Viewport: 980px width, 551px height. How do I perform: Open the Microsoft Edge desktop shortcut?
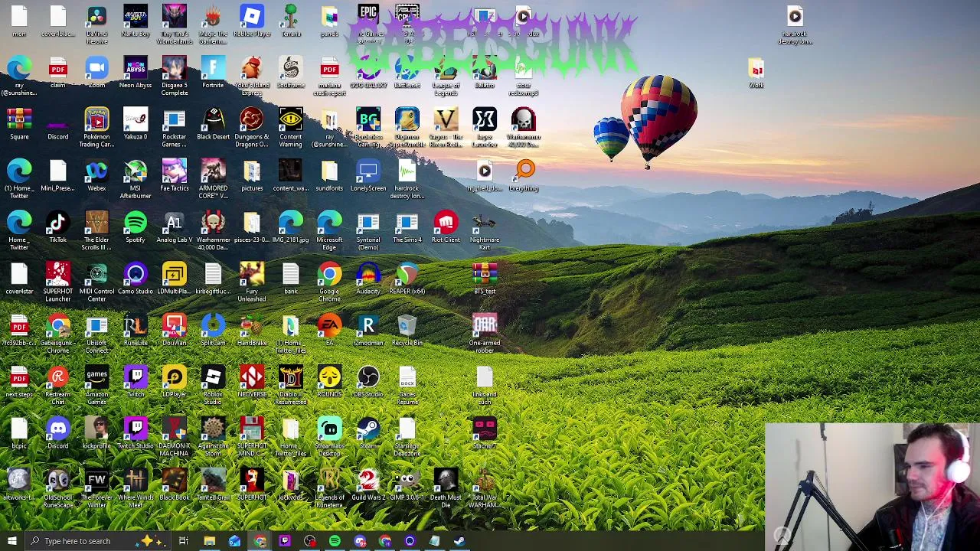tap(329, 230)
